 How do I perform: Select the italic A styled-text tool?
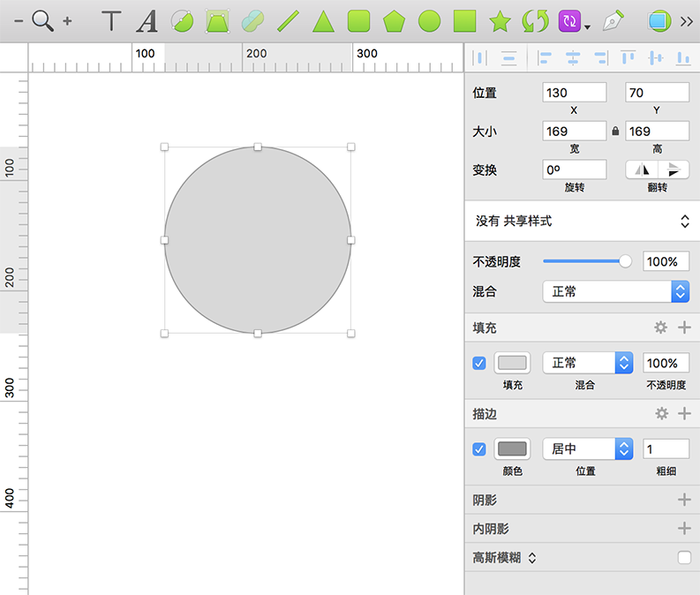[x=147, y=21]
